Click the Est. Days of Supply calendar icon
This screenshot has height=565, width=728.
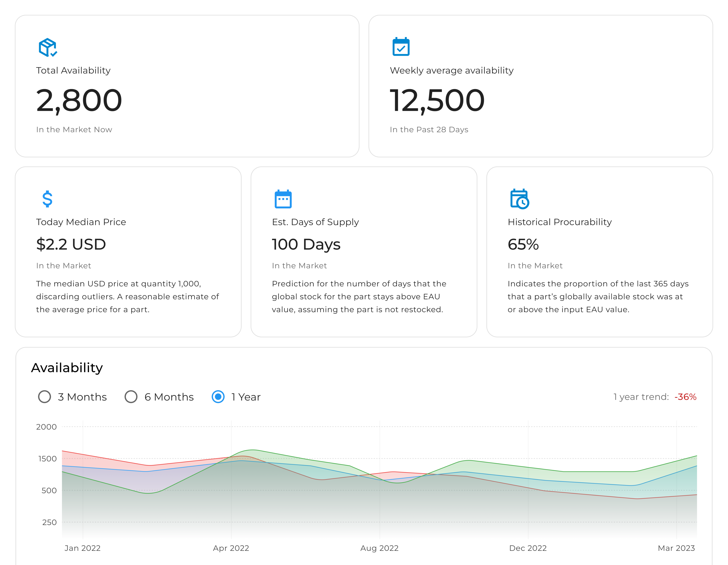[x=283, y=199]
